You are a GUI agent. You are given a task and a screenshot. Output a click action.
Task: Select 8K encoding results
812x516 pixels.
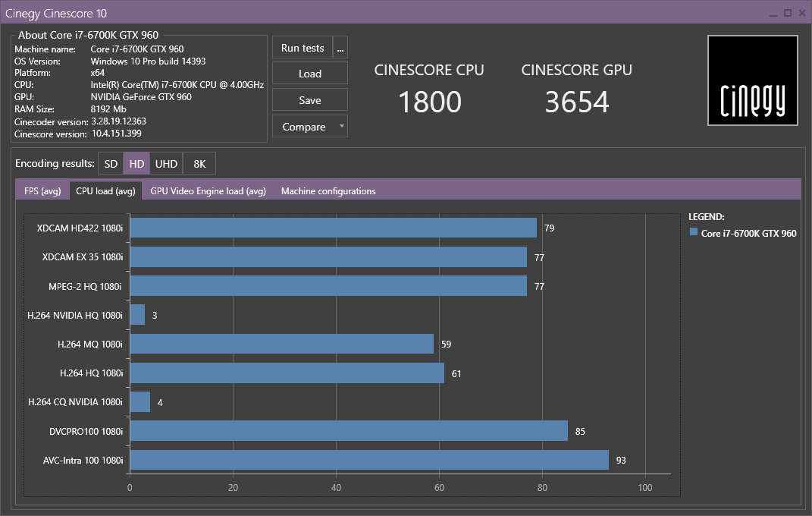[199, 164]
